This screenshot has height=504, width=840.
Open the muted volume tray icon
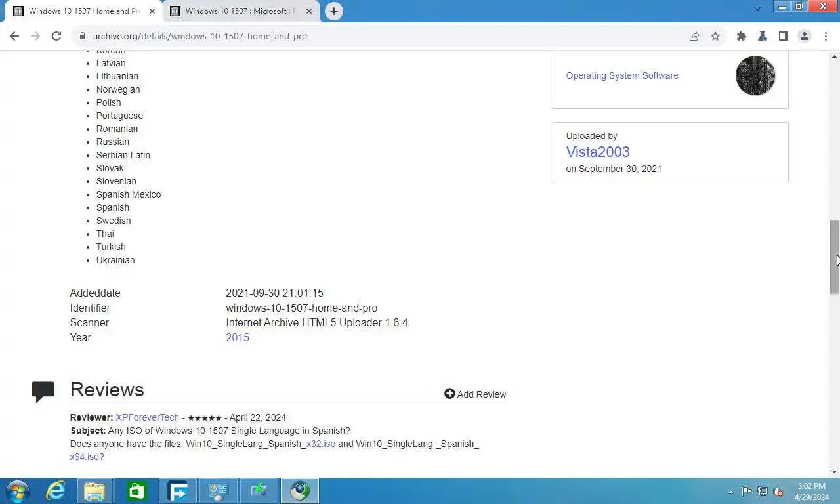tap(778, 492)
